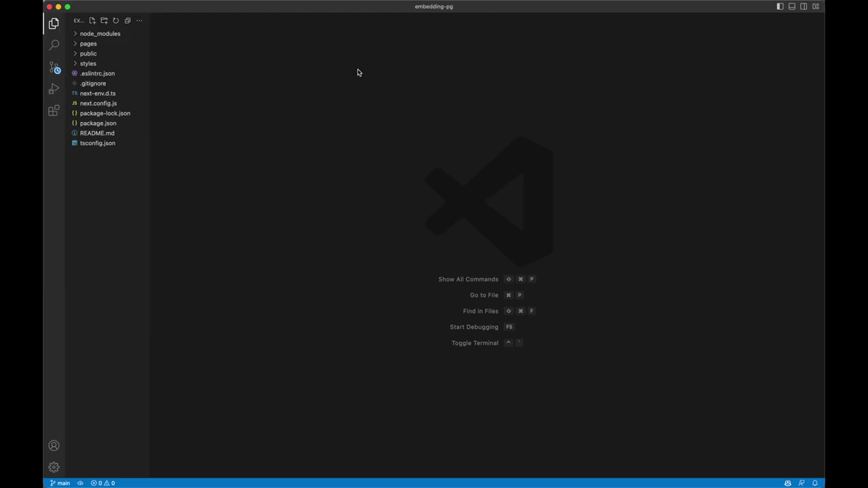This screenshot has height=488, width=868.
Task: Click the eye-shaped icon in status bar
Action: [x=80, y=483]
